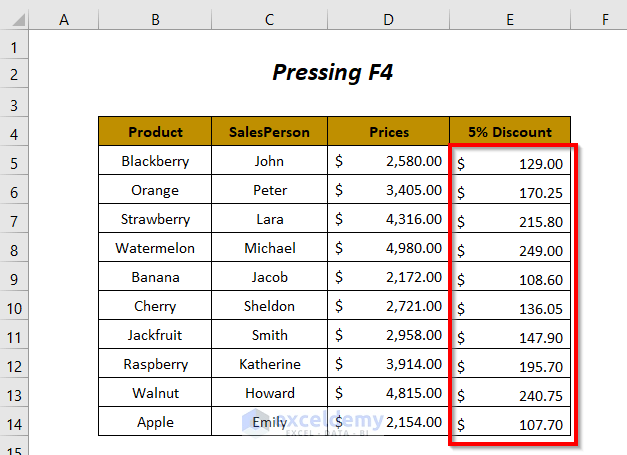
Task: Select row 9 header
Action: tap(14, 277)
